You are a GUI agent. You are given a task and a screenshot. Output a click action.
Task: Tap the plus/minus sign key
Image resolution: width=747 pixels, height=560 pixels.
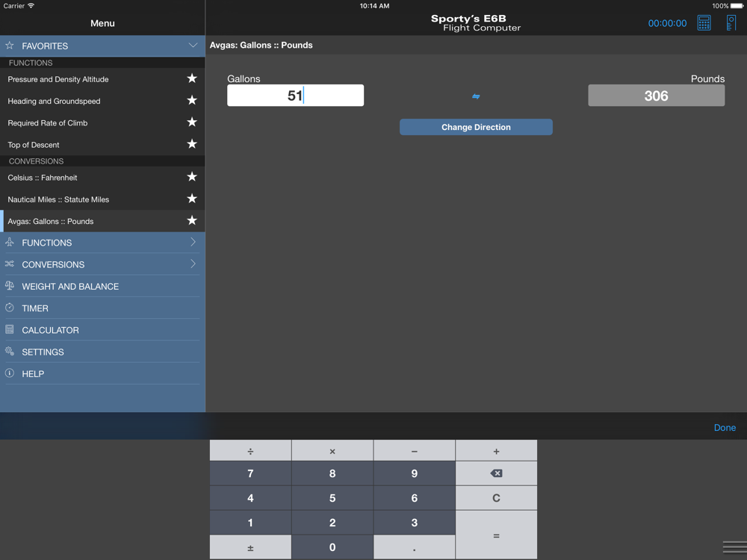coord(250,547)
